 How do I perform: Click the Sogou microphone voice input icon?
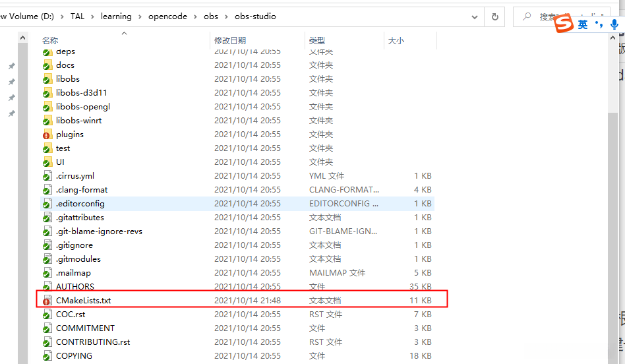[x=614, y=24]
